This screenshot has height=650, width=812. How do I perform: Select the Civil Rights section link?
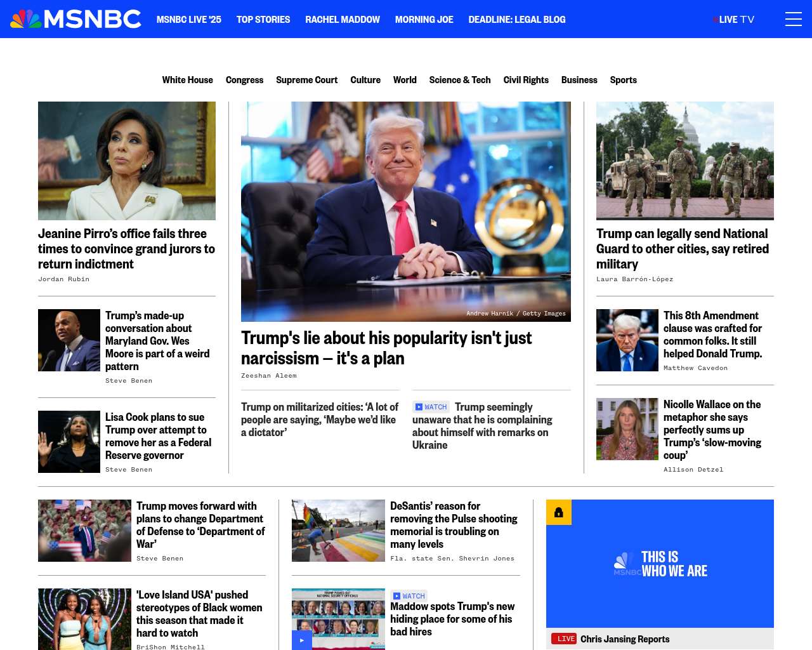click(526, 80)
